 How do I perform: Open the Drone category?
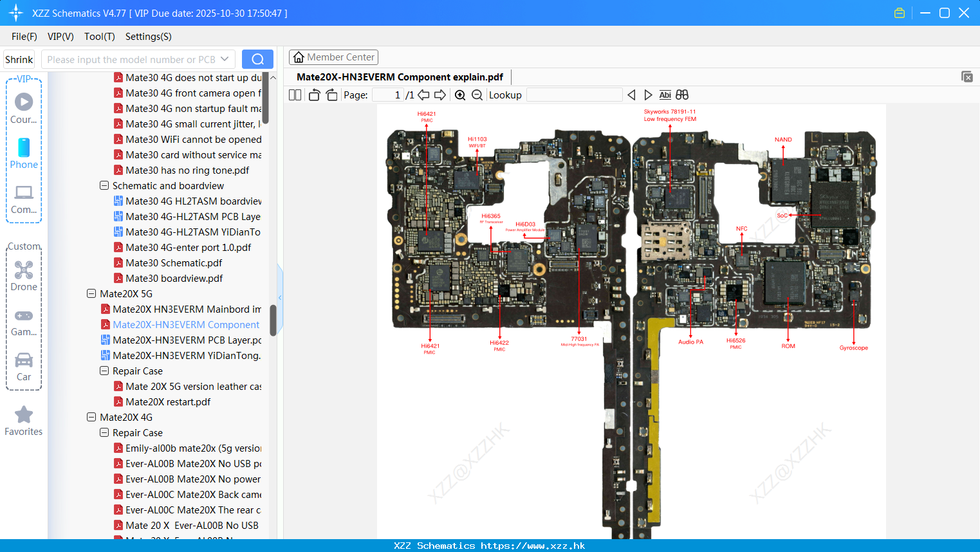point(24,275)
